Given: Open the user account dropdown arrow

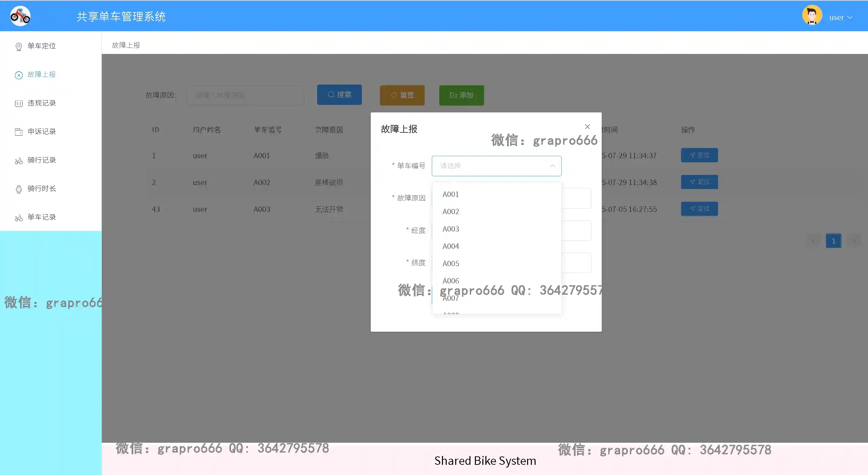Looking at the screenshot, I should pos(850,18).
